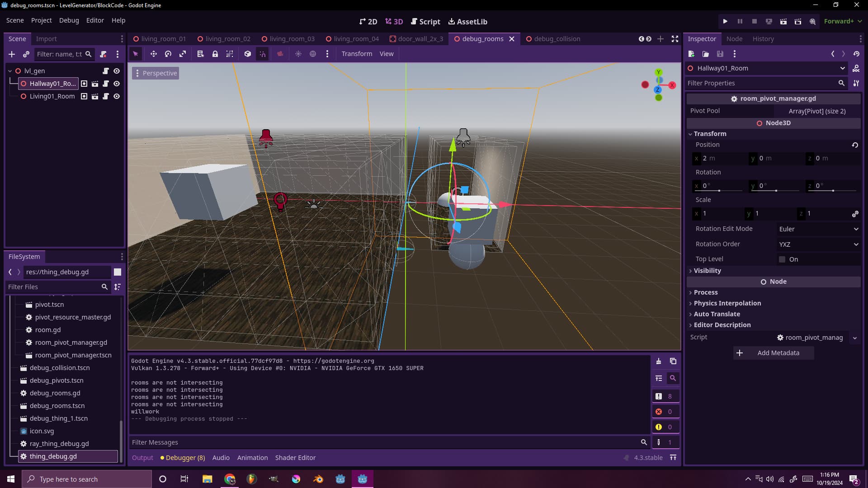Select the Scale tool

click(x=183, y=54)
